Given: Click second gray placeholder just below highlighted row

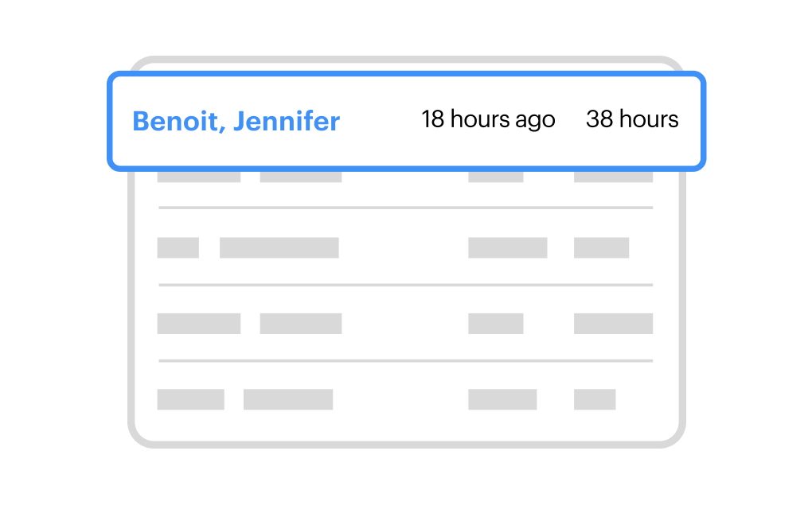Looking at the screenshot, I should pyautogui.click(x=301, y=176).
